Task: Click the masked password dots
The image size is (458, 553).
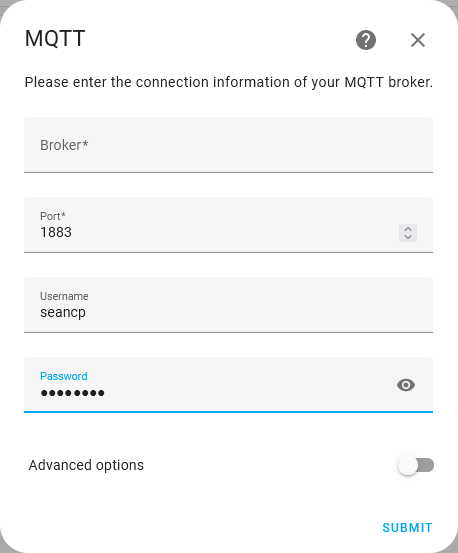Action: pos(72,393)
